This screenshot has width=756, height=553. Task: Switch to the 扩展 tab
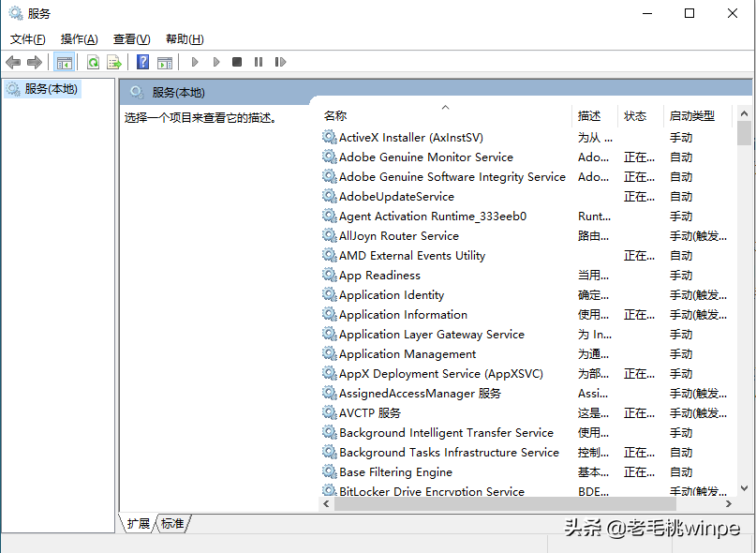pos(139,524)
